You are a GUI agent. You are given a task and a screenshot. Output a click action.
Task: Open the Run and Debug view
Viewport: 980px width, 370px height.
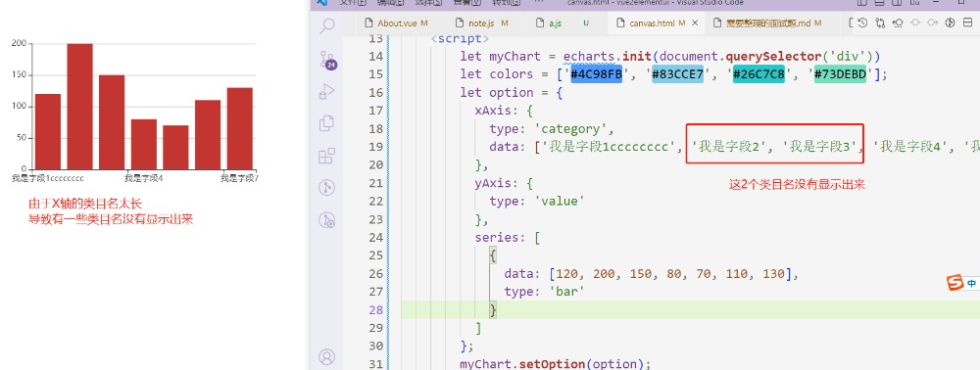[x=327, y=92]
